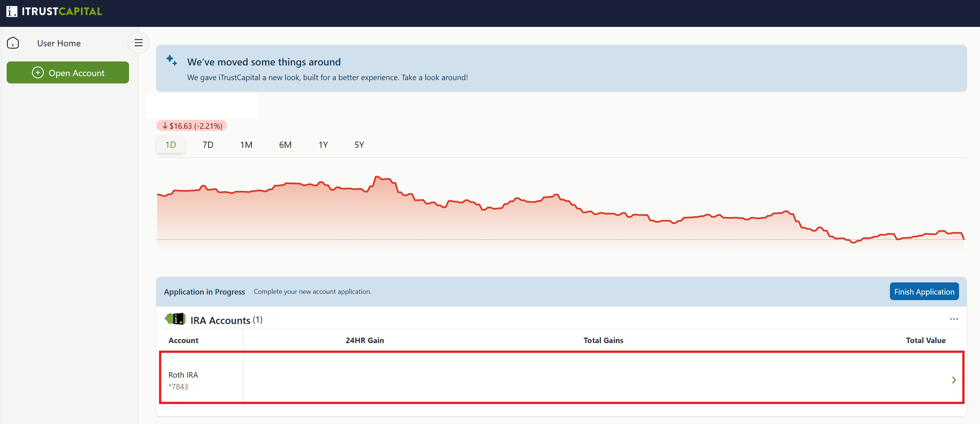Viewport: 980px width, 424px height.
Task: Toggle the hamburger sidebar menu
Action: 139,43
